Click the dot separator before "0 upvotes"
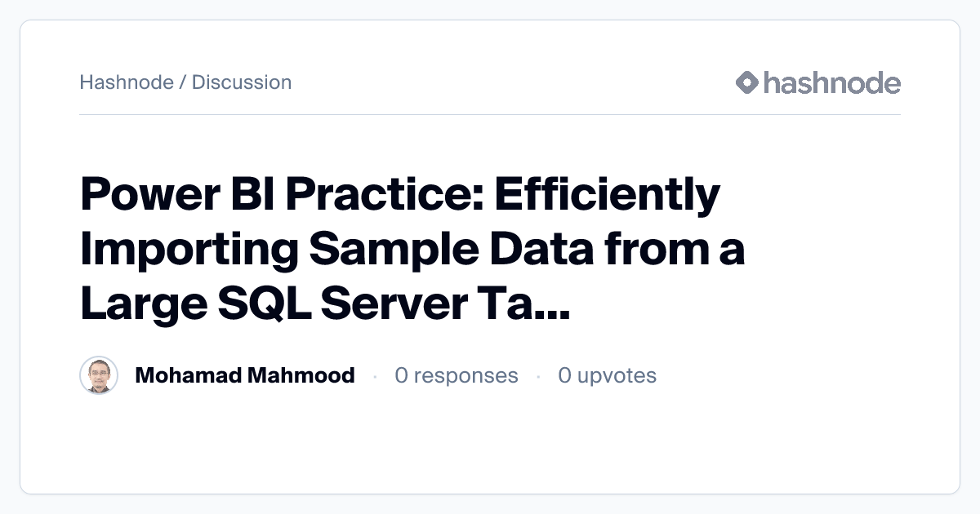This screenshot has width=980, height=514. (538, 376)
